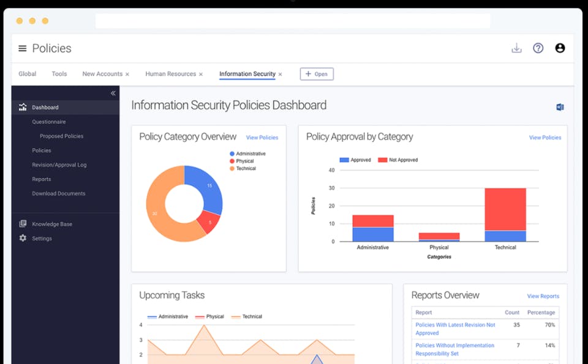Toggle Physical in the donut chart legend
The width and height of the screenshot is (588, 364).
(x=242, y=161)
